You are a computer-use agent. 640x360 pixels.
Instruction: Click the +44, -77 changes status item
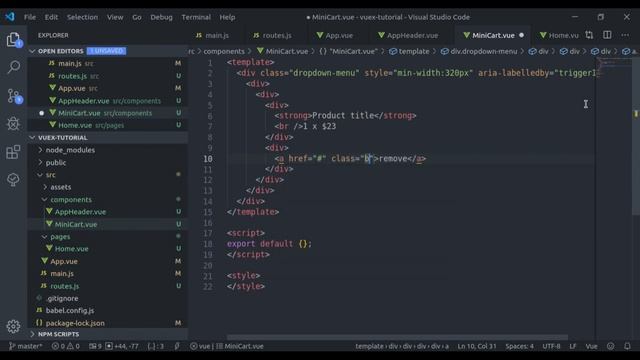pos(122,346)
